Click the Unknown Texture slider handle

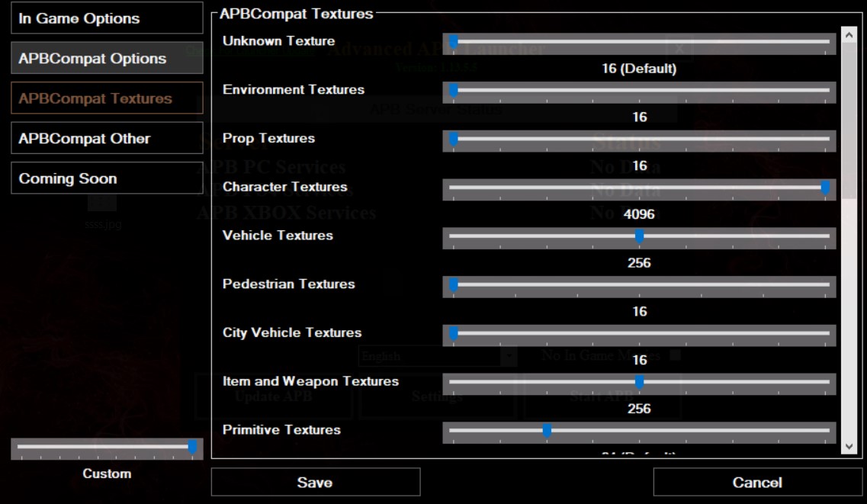point(454,41)
